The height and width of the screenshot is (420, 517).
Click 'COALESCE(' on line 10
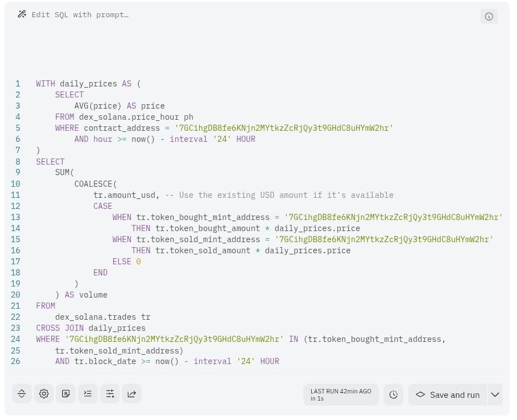click(95, 184)
